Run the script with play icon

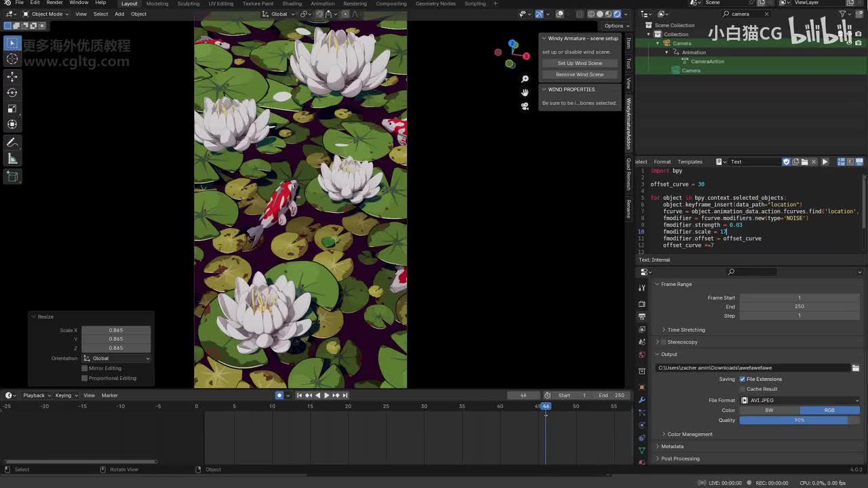click(825, 162)
